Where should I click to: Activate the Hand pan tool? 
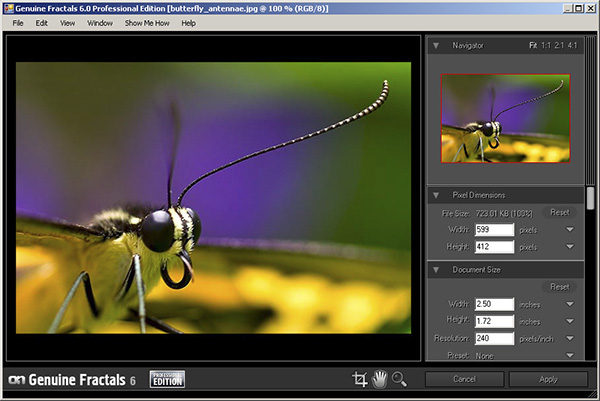(x=380, y=379)
